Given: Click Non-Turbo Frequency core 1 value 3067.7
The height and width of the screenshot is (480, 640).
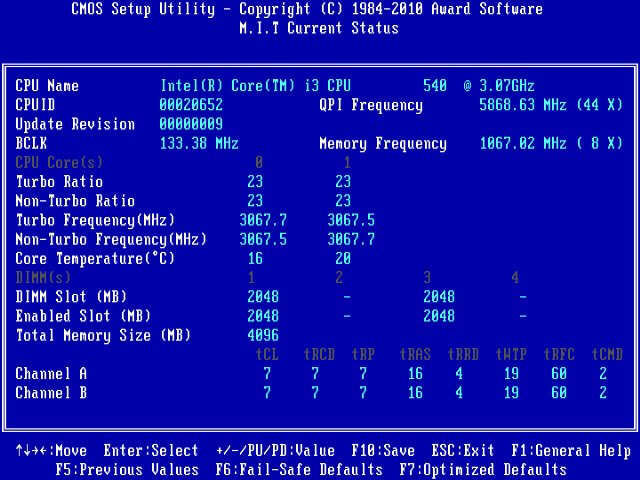Looking at the screenshot, I should coord(351,239).
